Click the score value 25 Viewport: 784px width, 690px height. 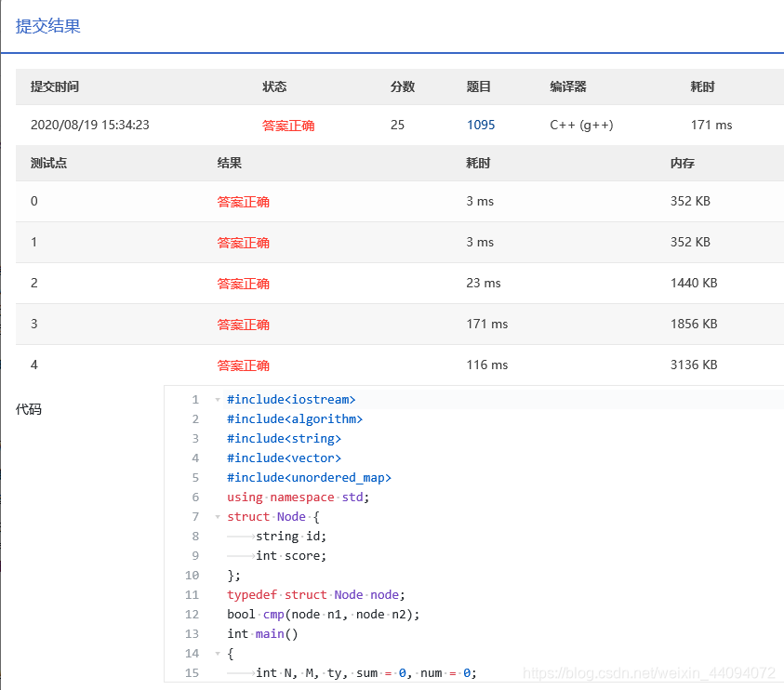pyautogui.click(x=397, y=125)
